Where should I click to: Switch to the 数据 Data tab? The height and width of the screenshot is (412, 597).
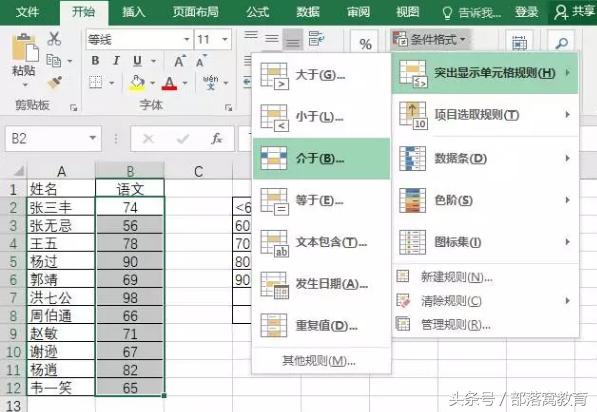[x=308, y=12]
